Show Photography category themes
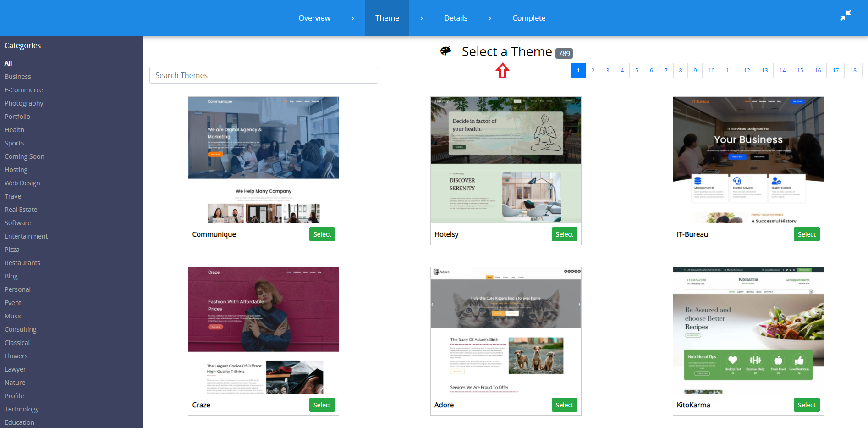868x428 pixels. (24, 103)
